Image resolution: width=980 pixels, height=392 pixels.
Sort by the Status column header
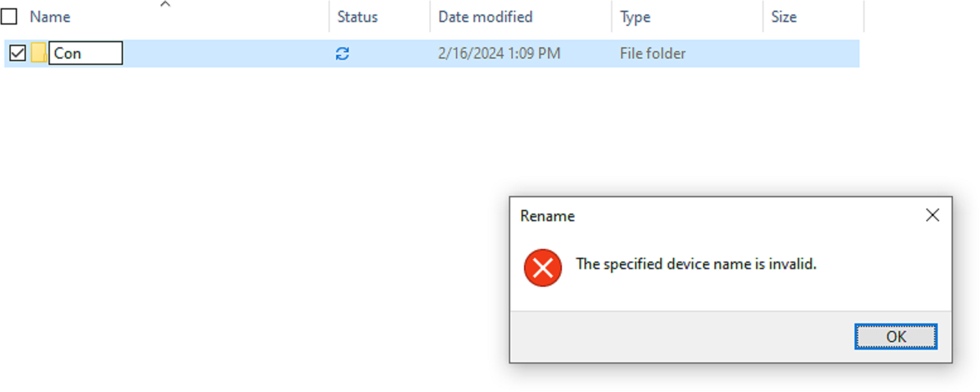pos(357,17)
